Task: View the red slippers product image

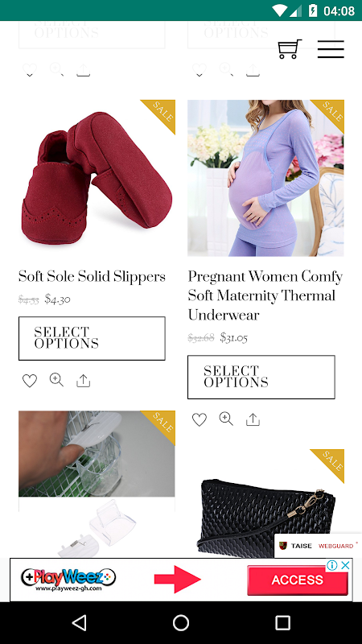Action: point(97,178)
